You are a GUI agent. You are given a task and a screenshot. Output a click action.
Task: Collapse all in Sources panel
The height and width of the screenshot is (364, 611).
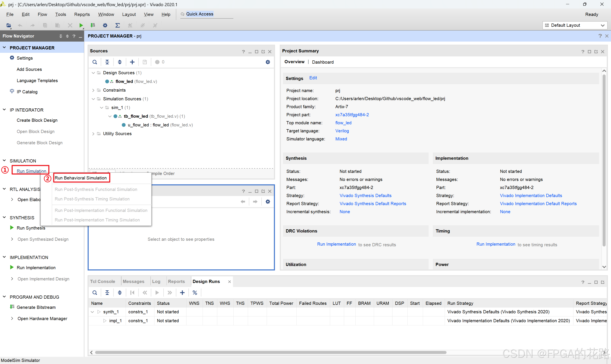pos(107,62)
